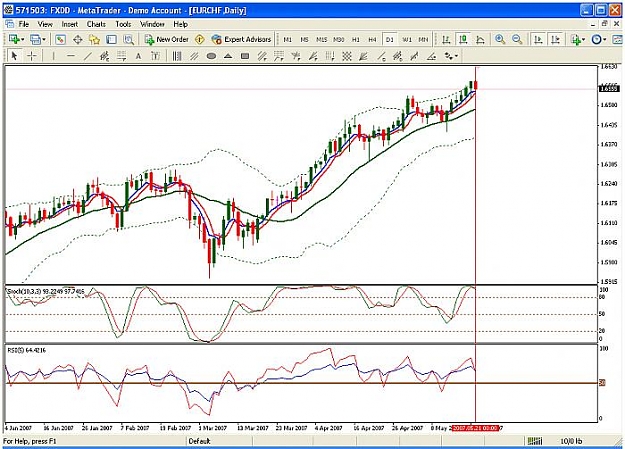The width and height of the screenshot is (625, 449).
Task: Switch chart to MN monthly timeframe
Action: click(x=423, y=39)
